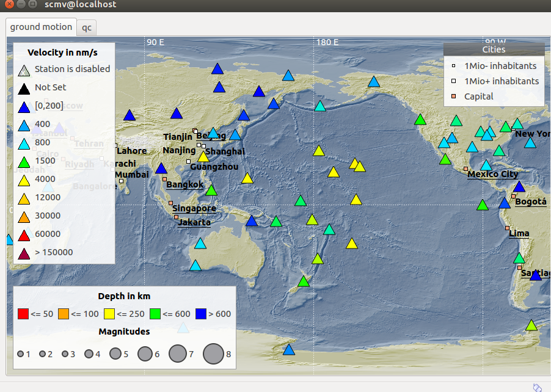
Task: Click the orange <= 100 depth swatch
Action: tap(64, 314)
